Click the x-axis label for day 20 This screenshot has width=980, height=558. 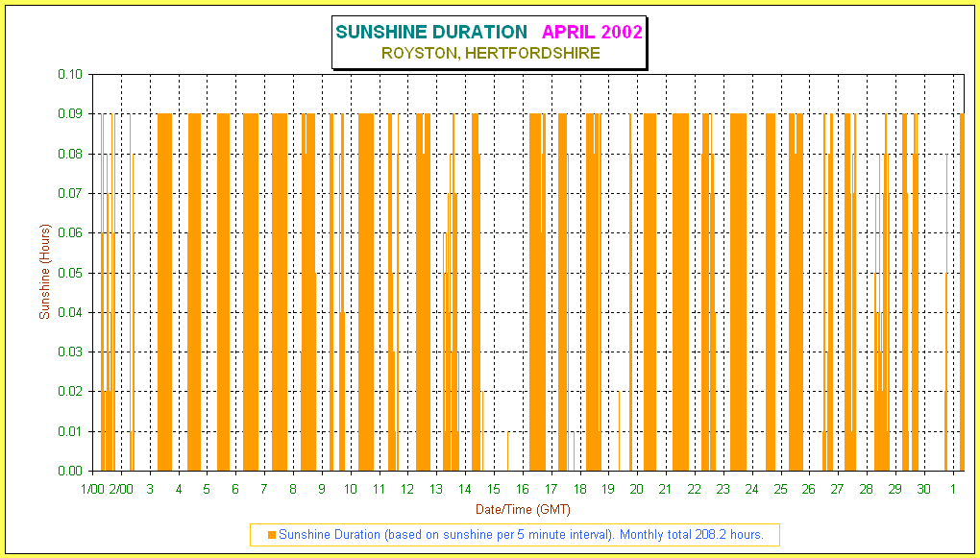tap(637, 489)
